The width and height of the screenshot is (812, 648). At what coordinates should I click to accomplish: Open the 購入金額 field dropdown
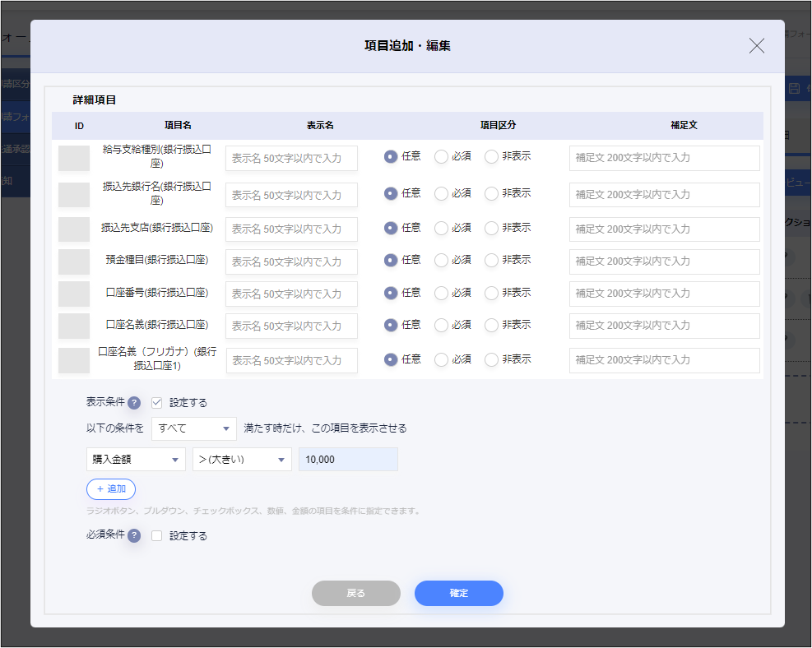click(x=136, y=460)
